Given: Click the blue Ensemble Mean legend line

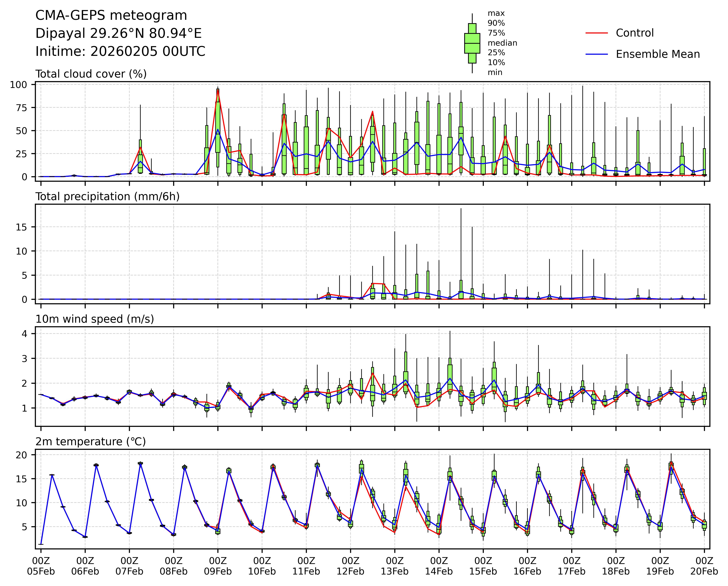Looking at the screenshot, I should (597, 54).
